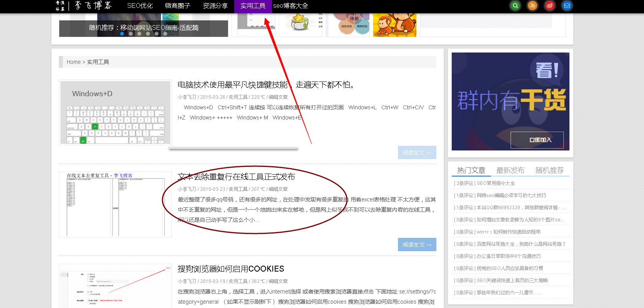Open article 文本去除重复行在线工具正式发布
Image resolution: width=644 pixels, height=308 pixels.
pos(236,177)
